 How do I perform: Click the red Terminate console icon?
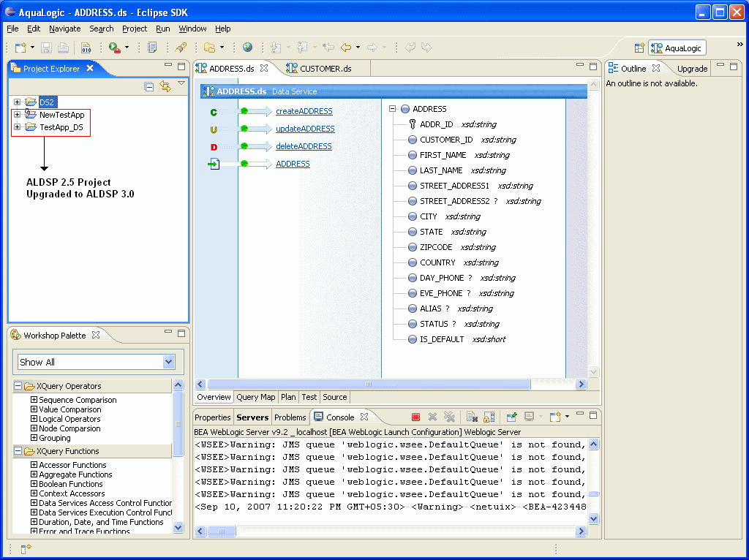415,417
